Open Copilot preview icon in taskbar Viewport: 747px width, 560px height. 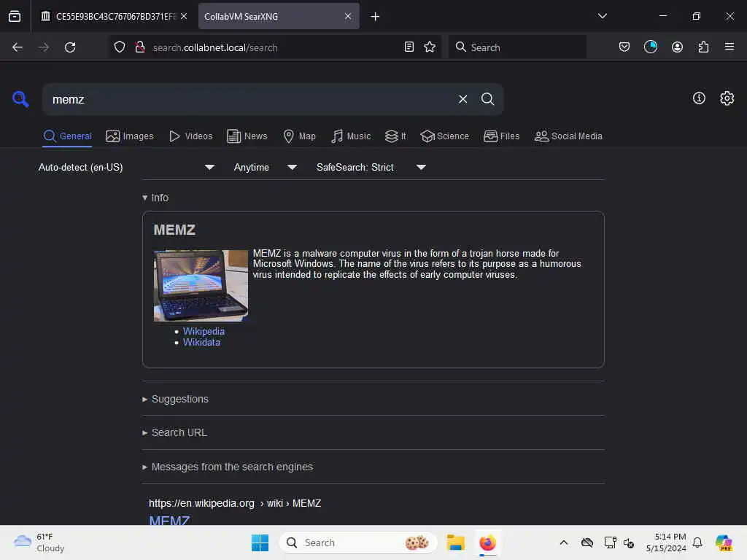[x=724, y=542]
